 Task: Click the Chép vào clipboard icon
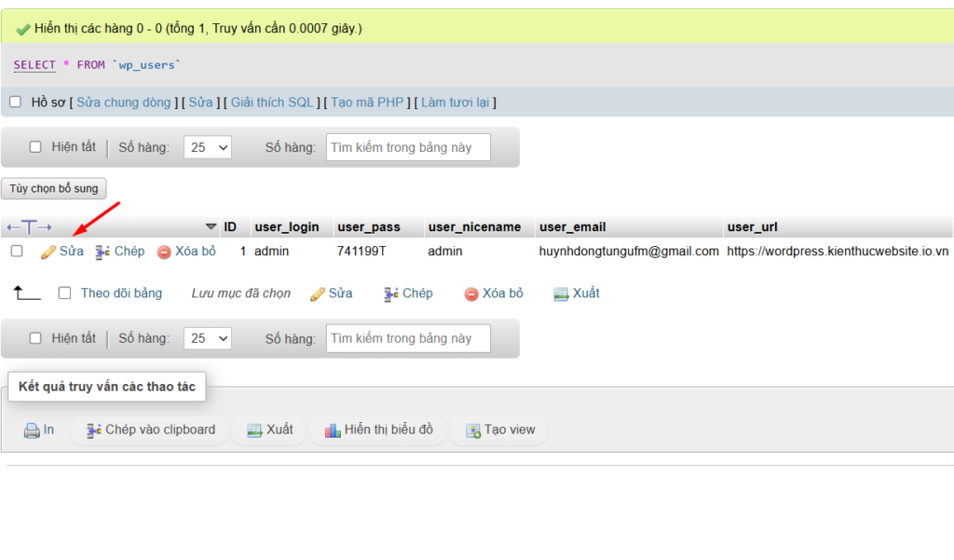click(94, 430)
